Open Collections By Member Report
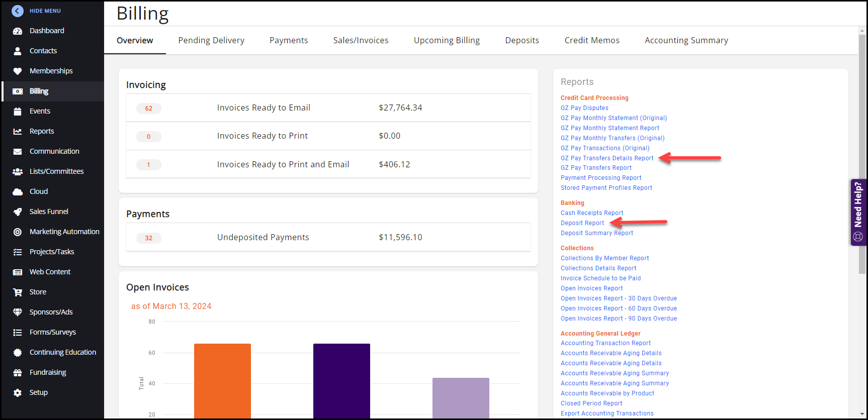 tap(605, 258)
